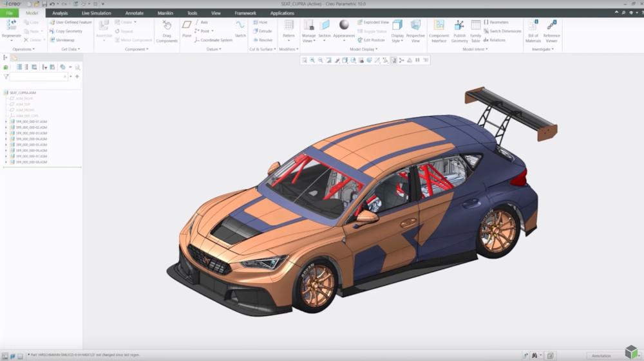
Task: Open the Point dropdown arrow
Action: pos(213,31)
